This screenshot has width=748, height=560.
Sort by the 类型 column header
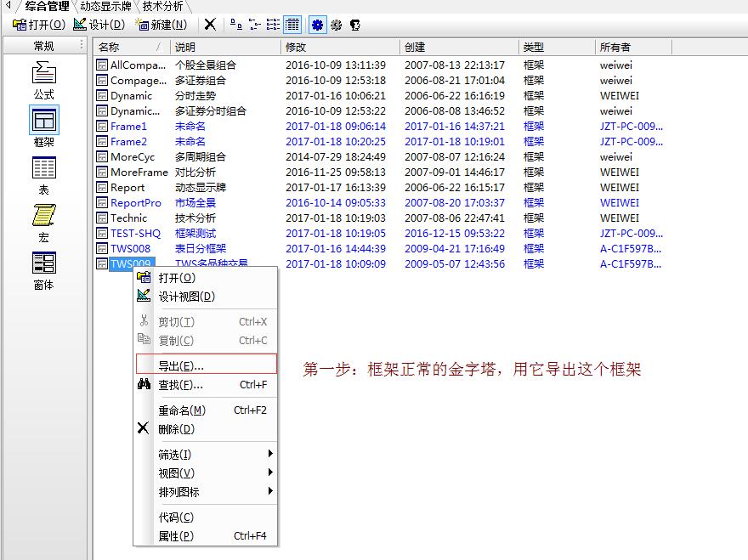coord(557,47)
